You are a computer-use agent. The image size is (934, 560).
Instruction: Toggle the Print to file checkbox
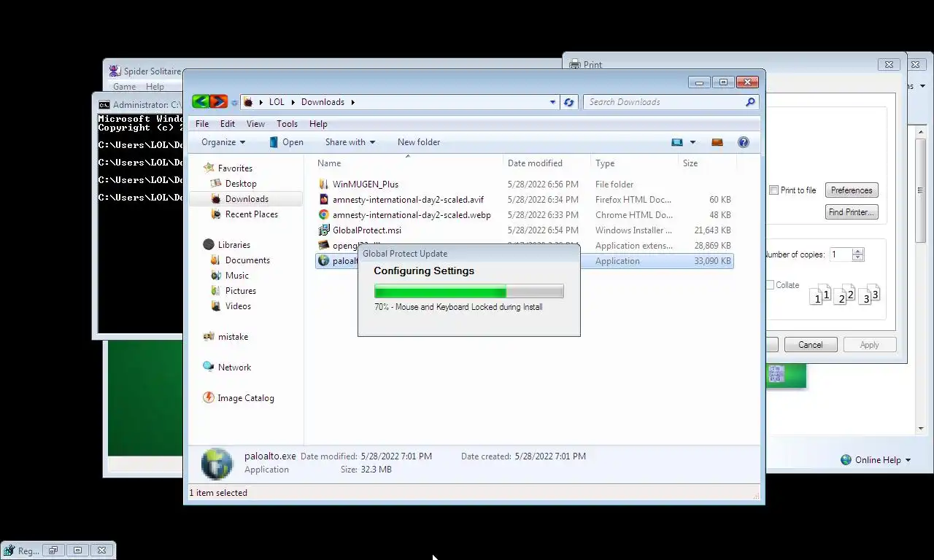[x=774, y=190]
